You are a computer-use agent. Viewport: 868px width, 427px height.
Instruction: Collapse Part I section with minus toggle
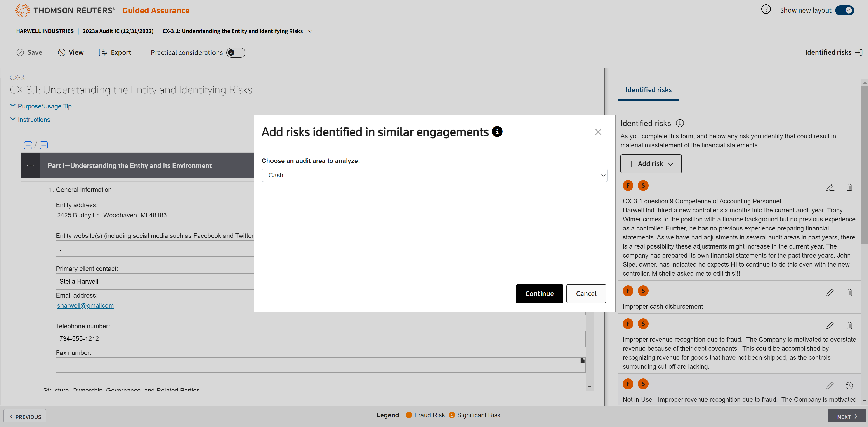(x=31, y=165)
